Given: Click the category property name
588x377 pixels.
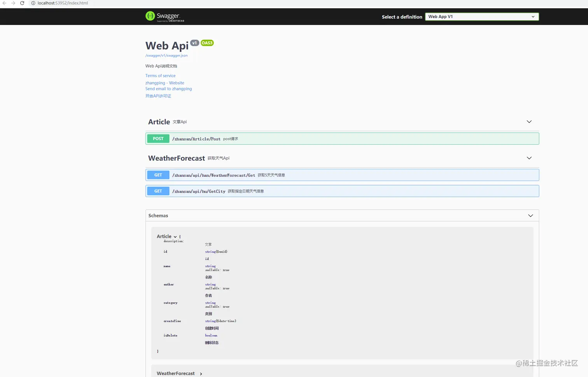Looking at the screenshot, I should point(170,303).
